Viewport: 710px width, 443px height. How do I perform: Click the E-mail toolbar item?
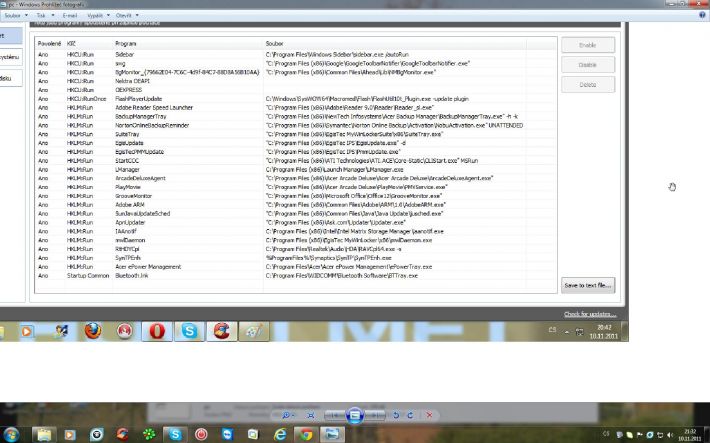click(x=70, y=15)
